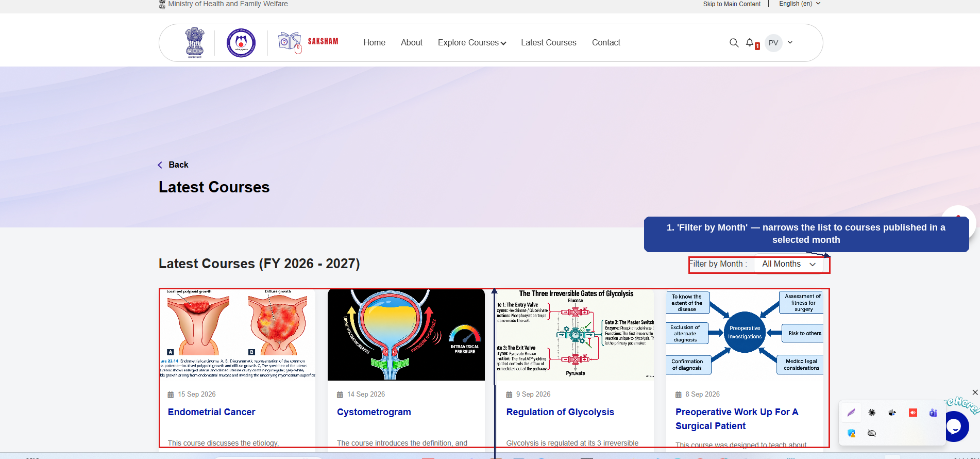Click the purple feather tray icon

click(851, 413)
